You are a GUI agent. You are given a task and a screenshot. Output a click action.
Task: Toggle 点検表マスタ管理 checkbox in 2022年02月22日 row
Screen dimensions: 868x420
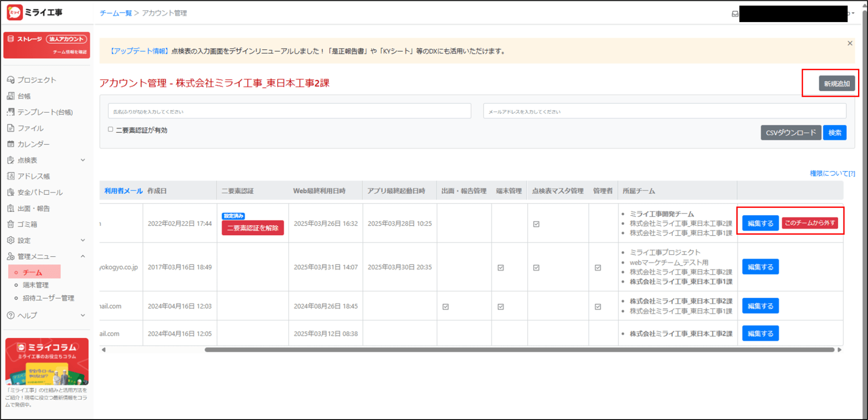click(x=536, y=224)
